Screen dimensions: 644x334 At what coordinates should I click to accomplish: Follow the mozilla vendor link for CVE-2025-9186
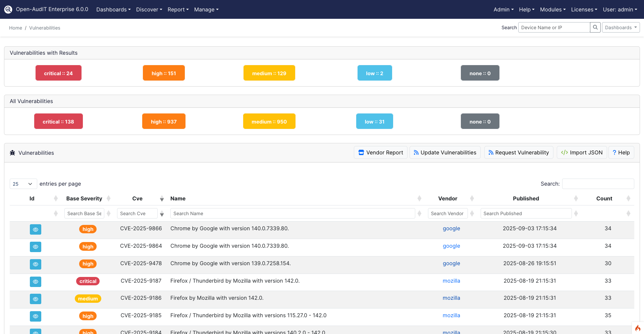point(451,298)
